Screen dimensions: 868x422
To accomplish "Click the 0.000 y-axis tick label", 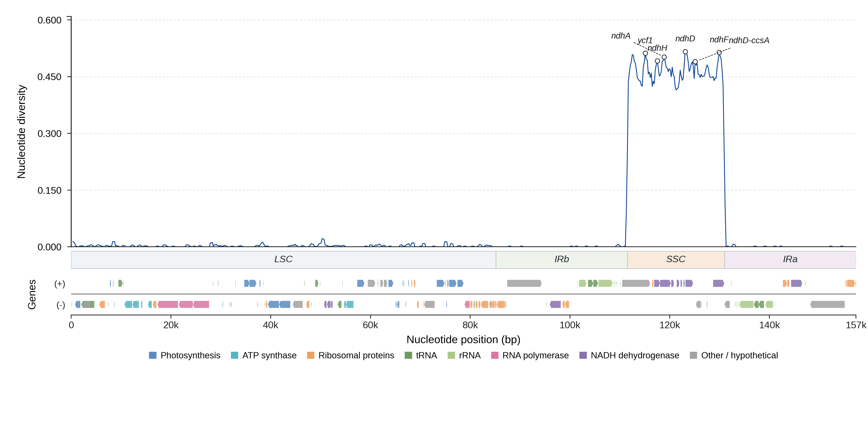I will pyautogui.click(x=50, y=247).
